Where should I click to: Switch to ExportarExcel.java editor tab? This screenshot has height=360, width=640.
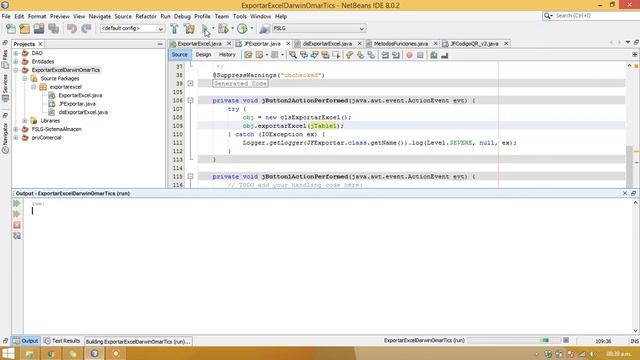pyautogui.click(x=200, y=44)
